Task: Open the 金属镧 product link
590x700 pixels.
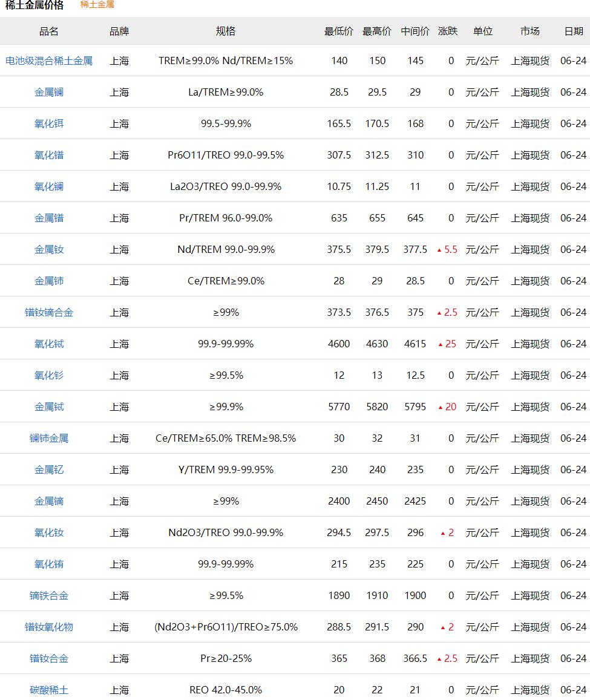Action: tap(49, 92)
